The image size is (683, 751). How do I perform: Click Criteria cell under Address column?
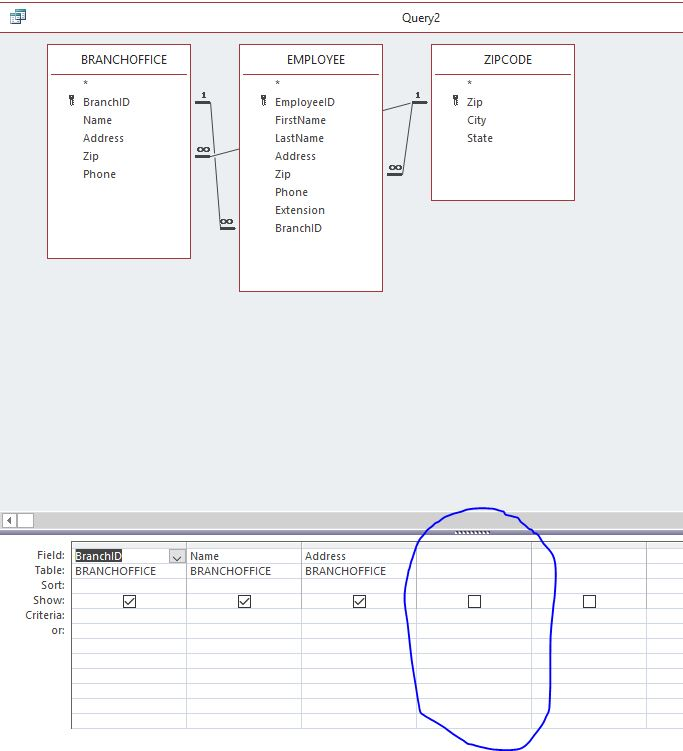(359, 616)
